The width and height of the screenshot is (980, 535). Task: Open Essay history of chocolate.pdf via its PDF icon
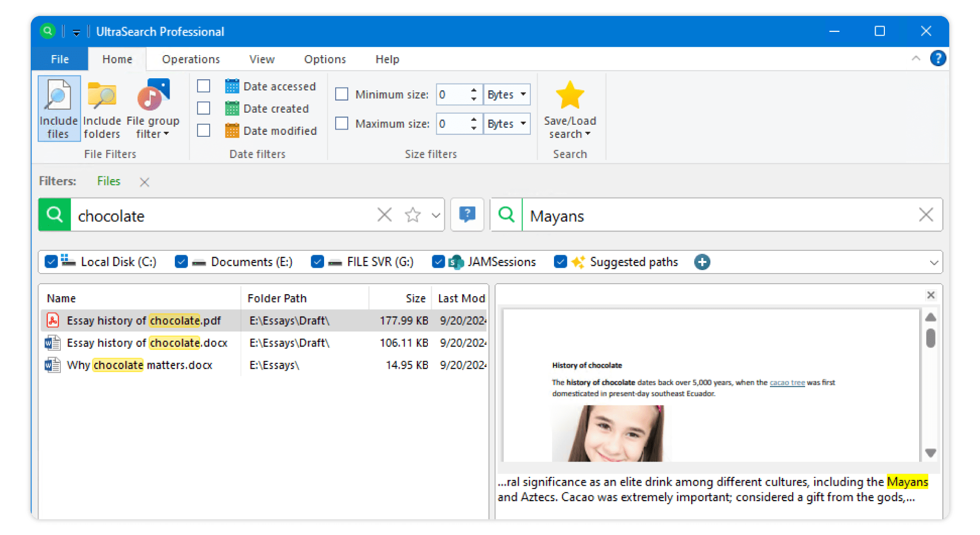(x=53, y=320)
